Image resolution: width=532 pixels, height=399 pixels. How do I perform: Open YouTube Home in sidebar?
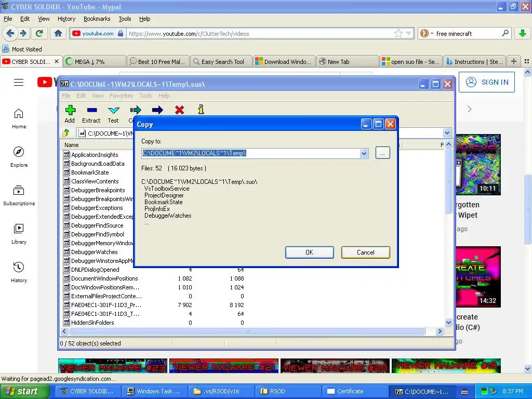click(x=19, y=118)
